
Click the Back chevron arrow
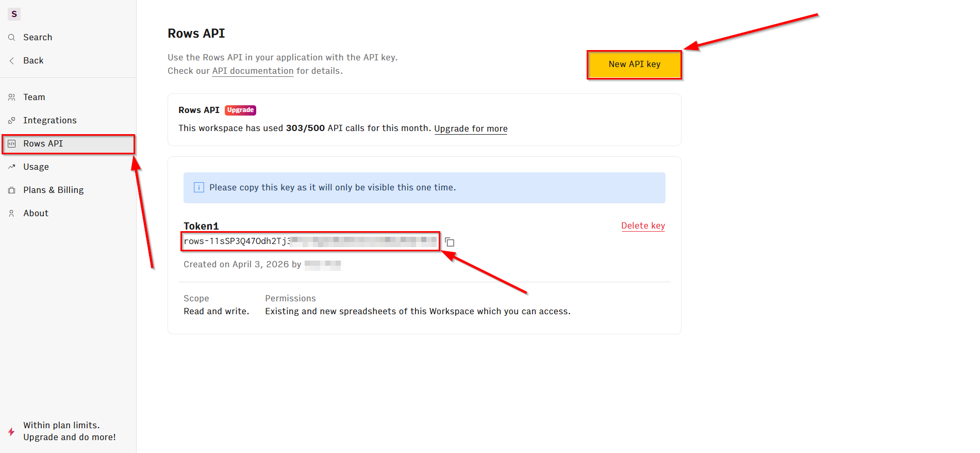12,60
